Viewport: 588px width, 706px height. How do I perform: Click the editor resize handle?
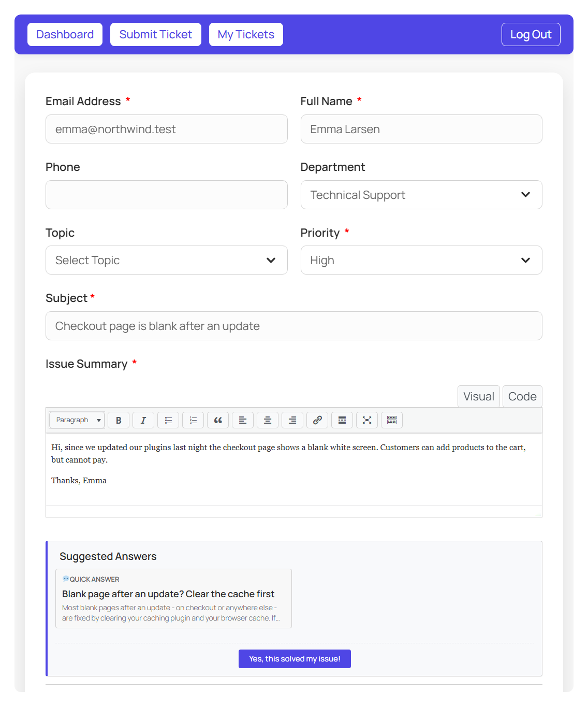[538, 513]
